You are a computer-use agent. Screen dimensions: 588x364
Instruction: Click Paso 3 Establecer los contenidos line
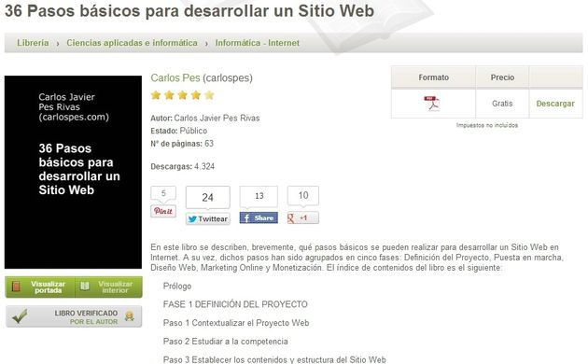tap(274, 359)
